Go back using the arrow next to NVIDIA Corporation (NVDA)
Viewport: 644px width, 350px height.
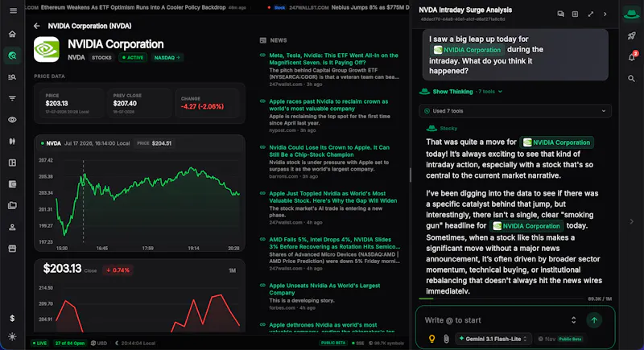tap(37, 26)
